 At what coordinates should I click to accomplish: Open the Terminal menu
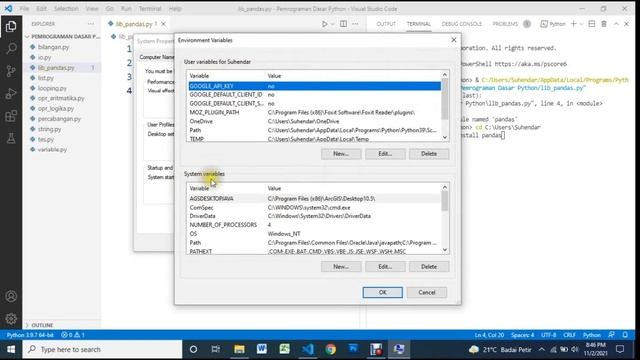coord(150,9)
